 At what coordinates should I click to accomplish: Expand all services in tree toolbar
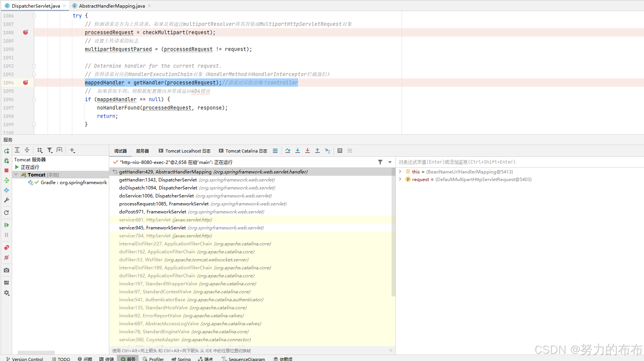pyautogui.click(x=17, y=150)
